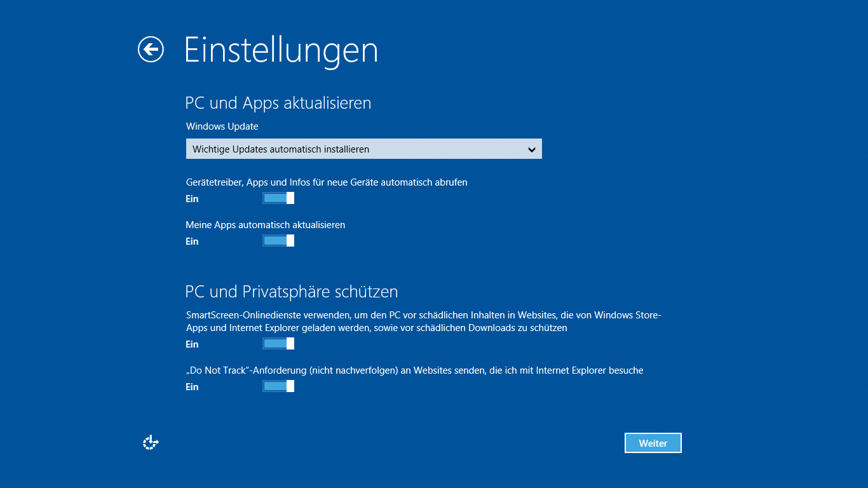The width and height of the screenshot is (868, 488).
Task: Click the 'Ein' status beside the SmartScreen toggle
Action: click(192, 344)
